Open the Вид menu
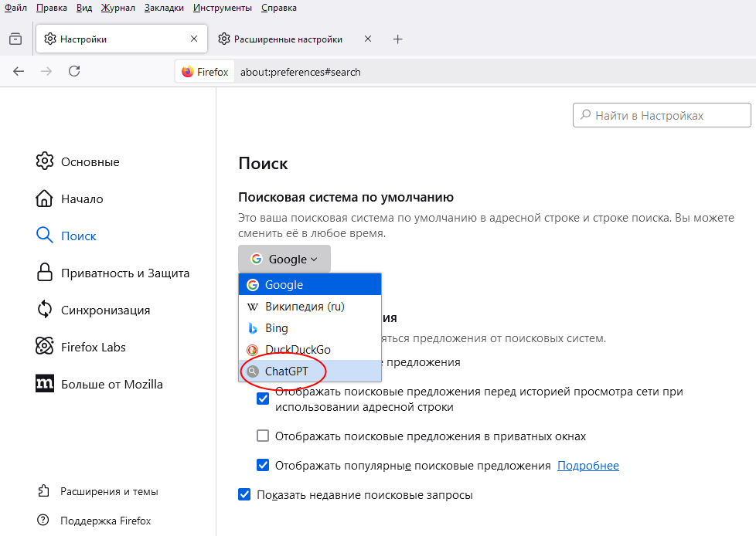Viewport: 756px width, 536px height. [x=84, y=8]
